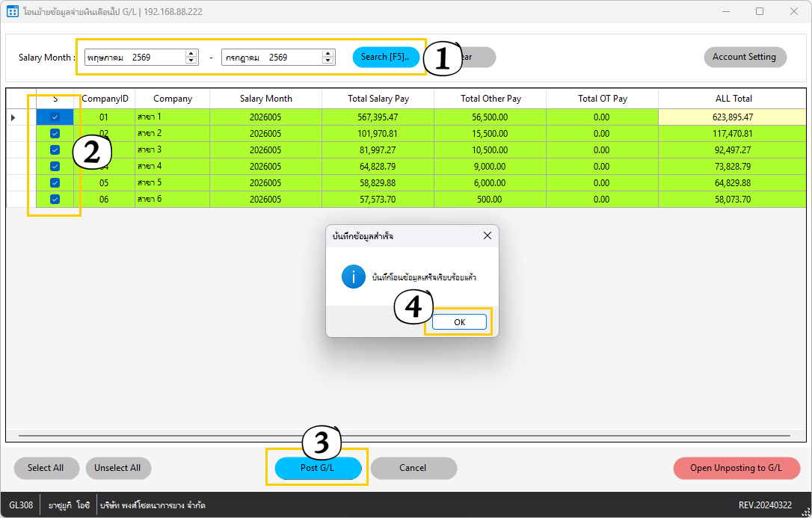
Task: Increase the end salary month value
Action: click(327, 54)
